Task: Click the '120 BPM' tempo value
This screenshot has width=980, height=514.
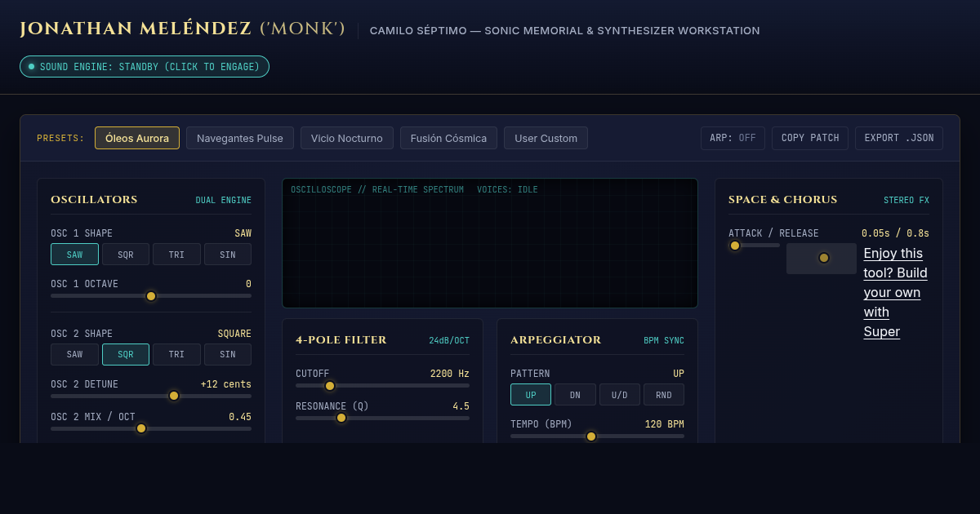Action: (x=665, y=424)
